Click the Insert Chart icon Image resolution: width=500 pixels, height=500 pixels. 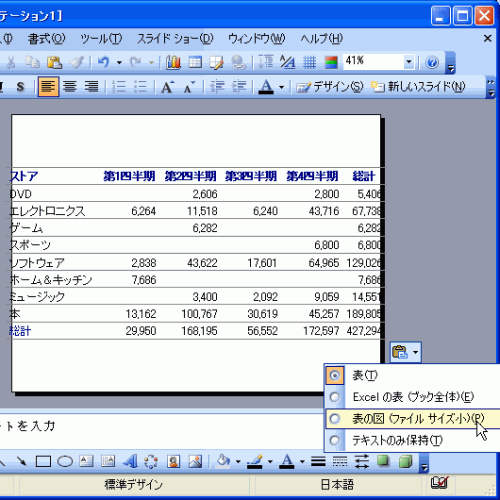[x=173, y=62]
